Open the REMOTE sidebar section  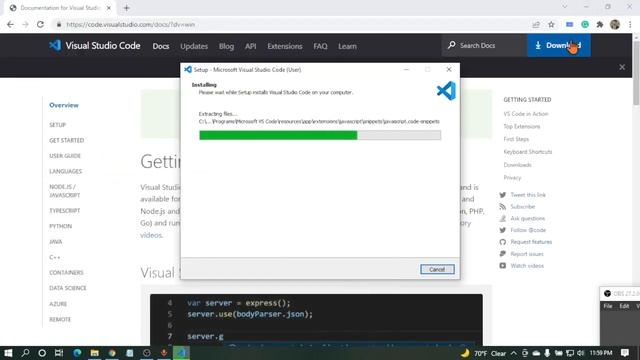[x=60, y=320]
